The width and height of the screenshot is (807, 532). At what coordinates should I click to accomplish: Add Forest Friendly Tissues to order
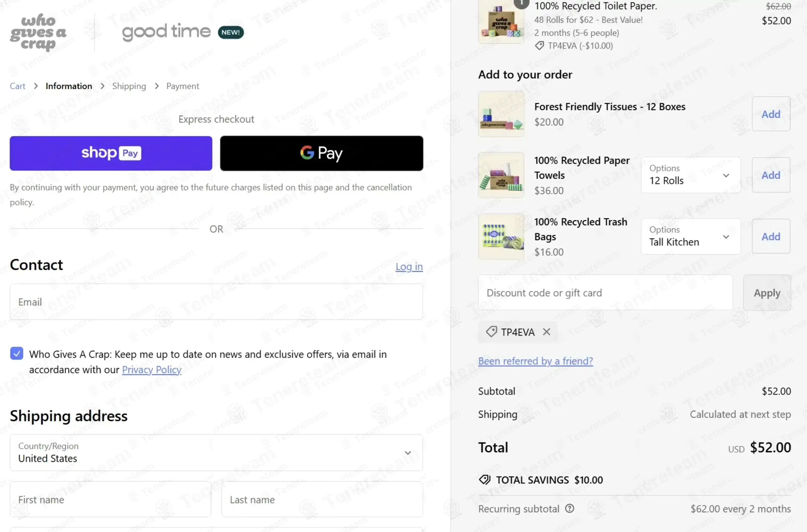pyautogui.click(x=771, y=114)
